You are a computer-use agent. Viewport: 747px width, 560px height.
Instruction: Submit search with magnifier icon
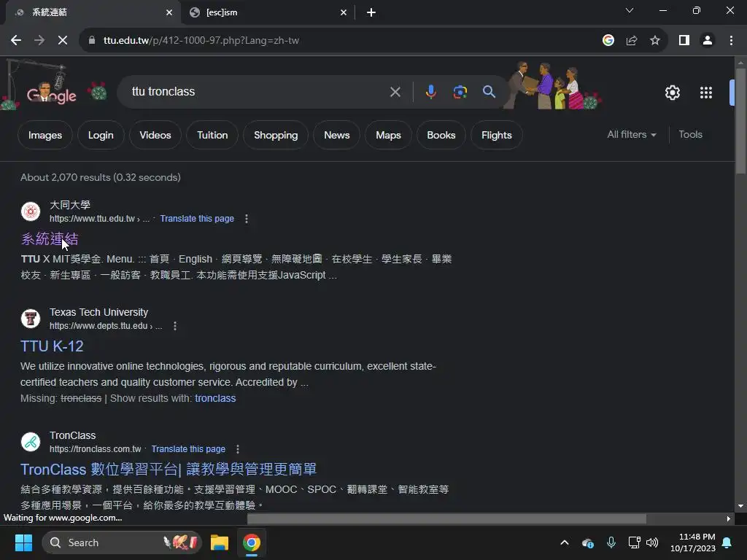click(x=489, y=91)
